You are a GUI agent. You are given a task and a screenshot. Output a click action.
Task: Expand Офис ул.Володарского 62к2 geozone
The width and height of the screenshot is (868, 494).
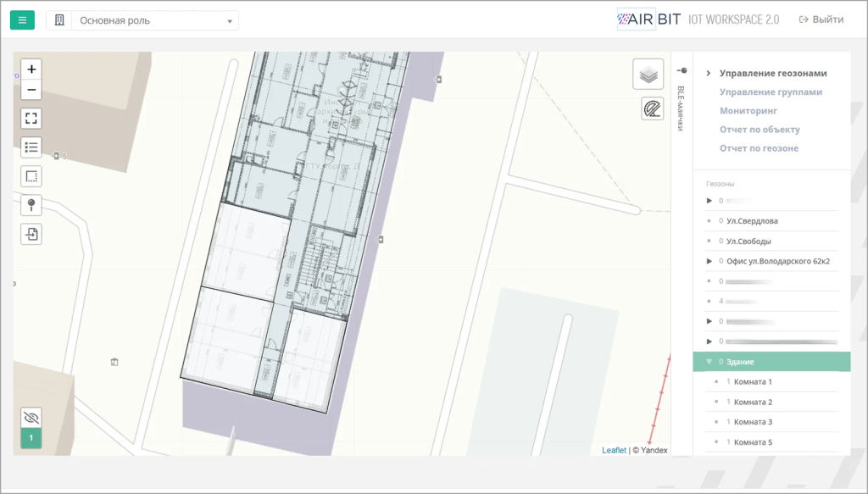(709, 261)
